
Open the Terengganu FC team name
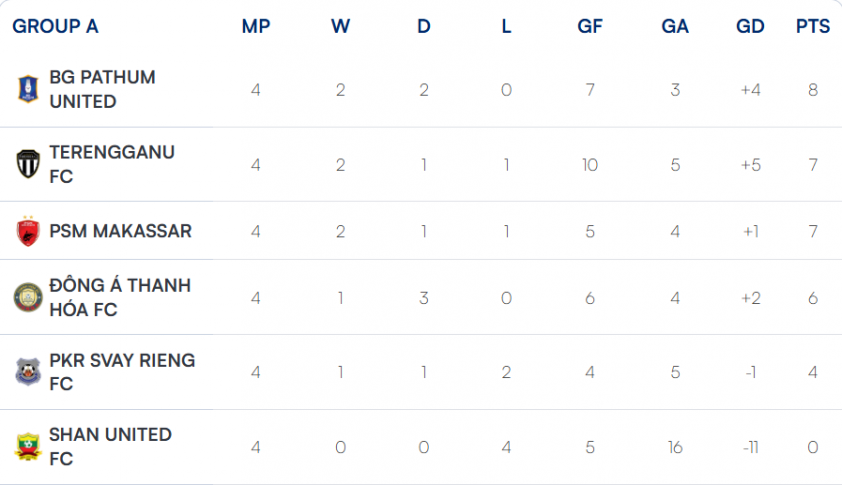pos(112,164)
